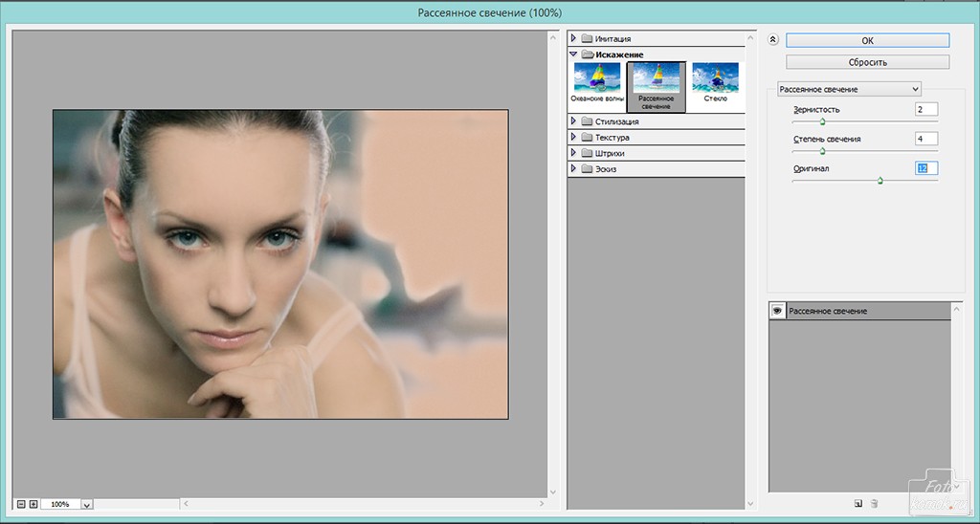Click the Эскиз folder icon
The image size is (980, 524).
coord(587,168)
